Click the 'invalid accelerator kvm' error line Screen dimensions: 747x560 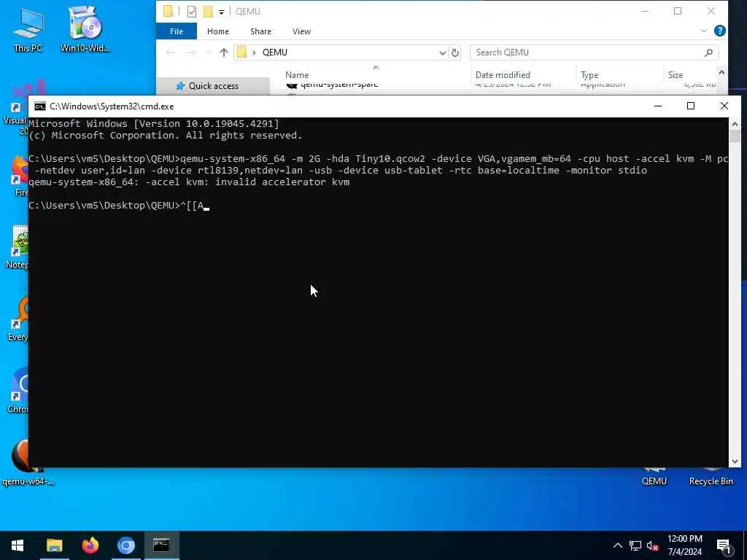[x=189, y=182]
